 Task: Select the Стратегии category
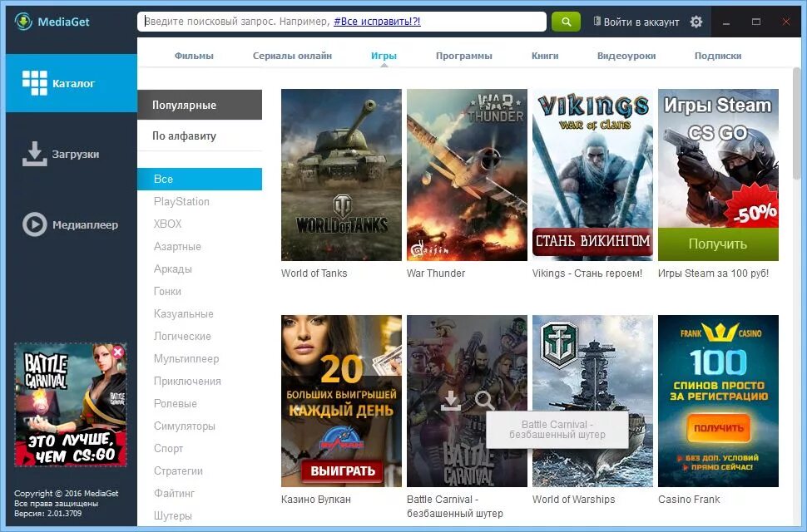click(178, 470)
